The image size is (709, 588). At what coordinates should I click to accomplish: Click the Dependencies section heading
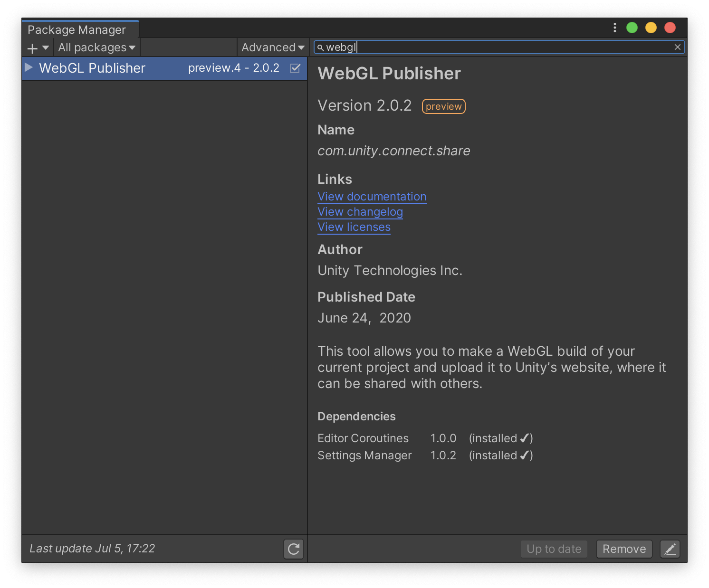[x=356, y=417]
